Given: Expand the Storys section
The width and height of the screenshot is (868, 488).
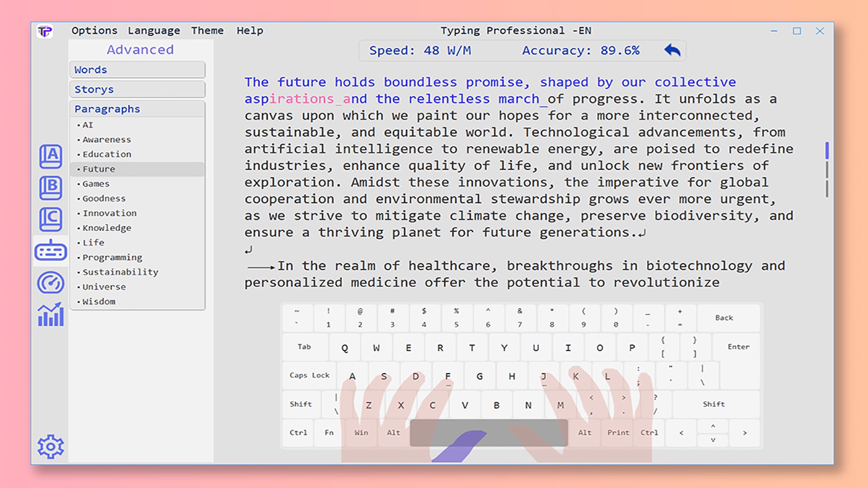Looking at the screenshot, I should click(x=137, y=89).
